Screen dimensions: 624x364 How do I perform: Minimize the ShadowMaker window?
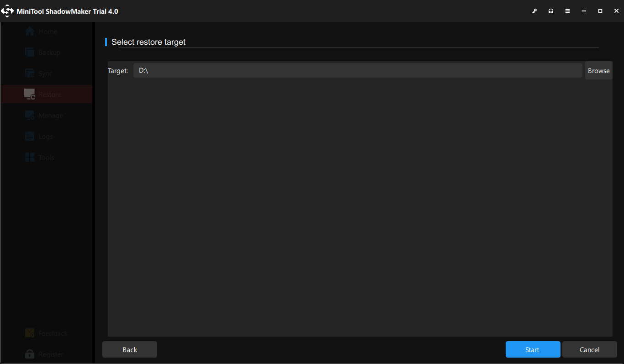click(x=584, y=11)
